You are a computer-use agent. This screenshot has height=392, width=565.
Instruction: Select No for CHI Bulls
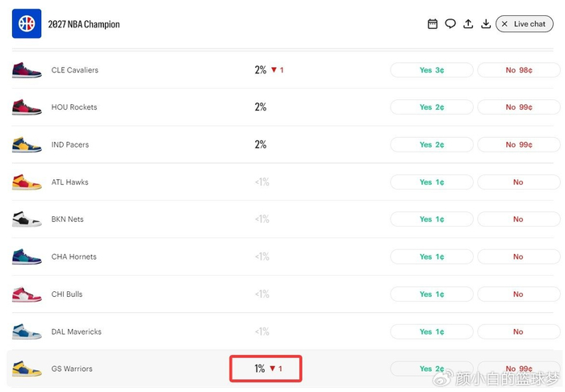pos(519,294)
